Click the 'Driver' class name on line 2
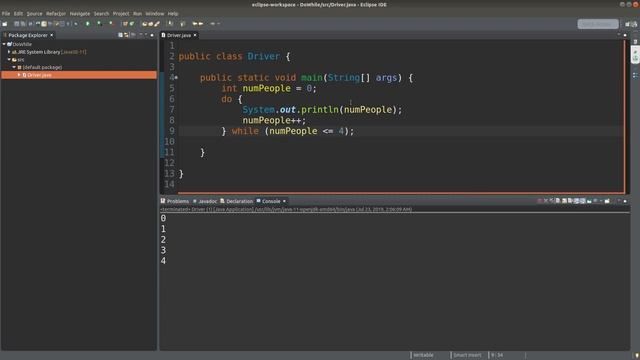640x360 pixels. 264,56
